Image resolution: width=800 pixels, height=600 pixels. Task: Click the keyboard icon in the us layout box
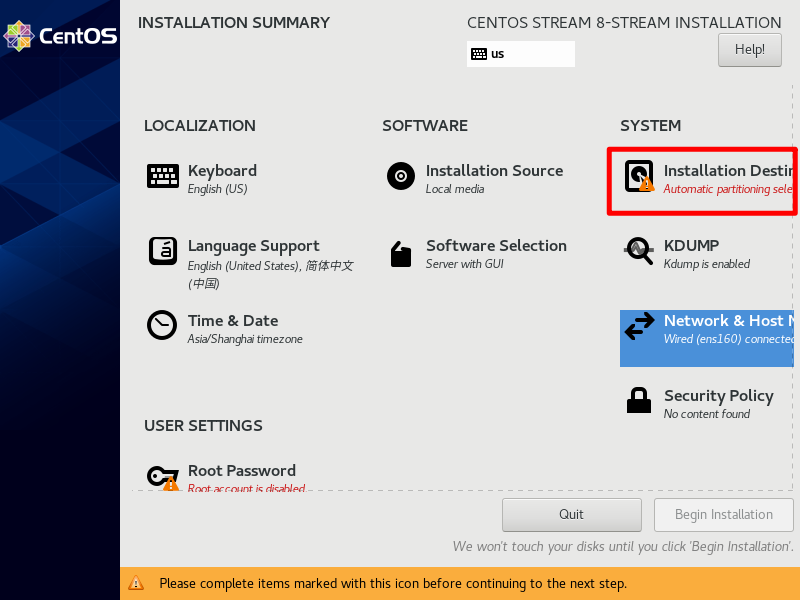(x=479, y=54)
